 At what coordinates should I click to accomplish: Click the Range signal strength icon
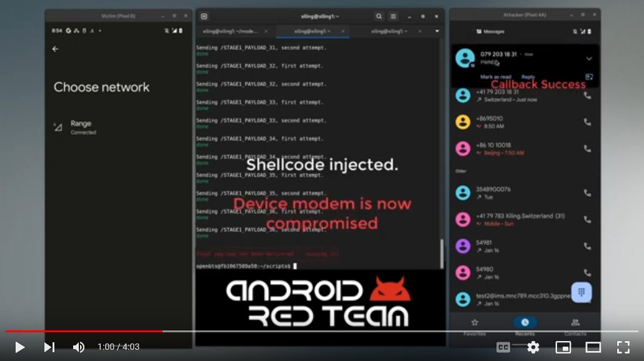click(58, 127)
